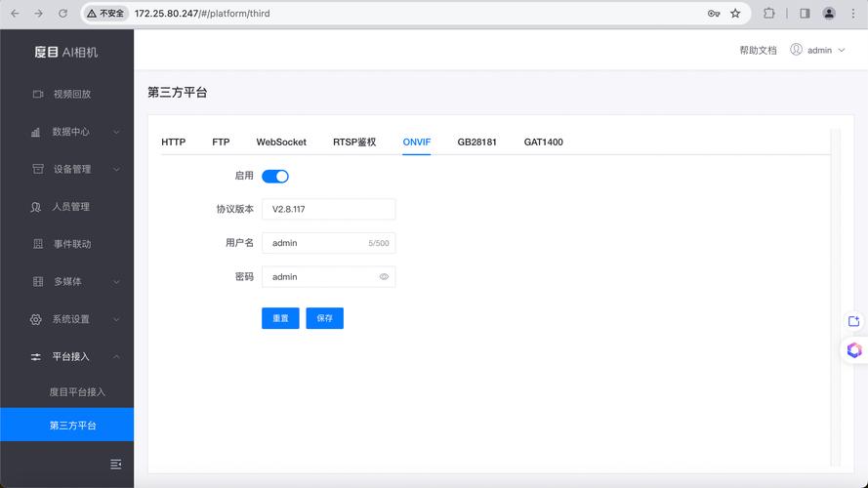Viewport: 868px width, 488px height.
Task: Expand the 系统设置 menu chevron
Action: [116, 319]
